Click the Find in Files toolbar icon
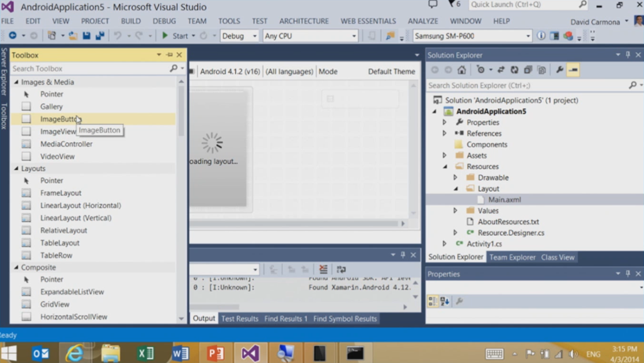This screenshot has height=363, width=644. coord(390,36)
